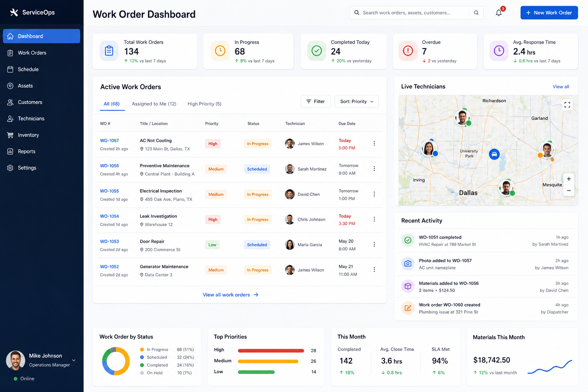Click the High priority red bar
Viewport: 588px width, 392px height.
271,351
